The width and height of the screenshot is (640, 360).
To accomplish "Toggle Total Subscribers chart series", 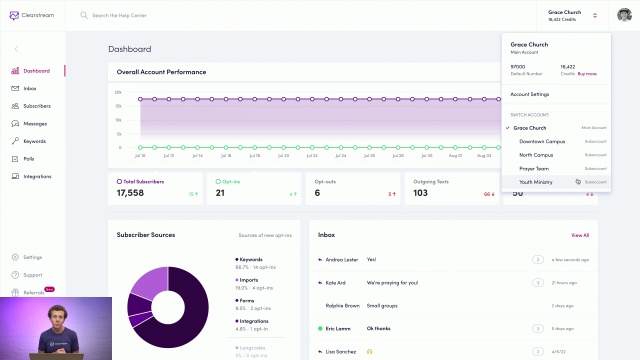I will 140,182.
